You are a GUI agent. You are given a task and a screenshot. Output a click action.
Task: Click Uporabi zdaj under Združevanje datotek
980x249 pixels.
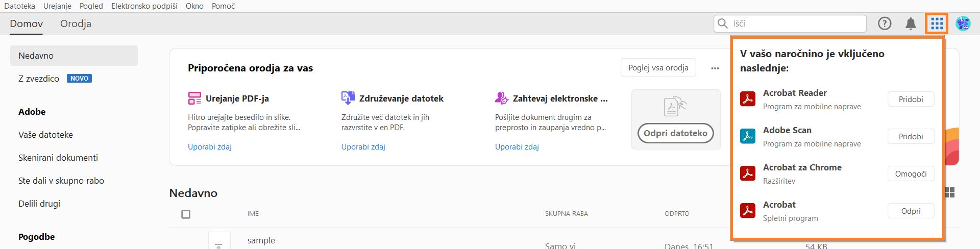[363, 147]
